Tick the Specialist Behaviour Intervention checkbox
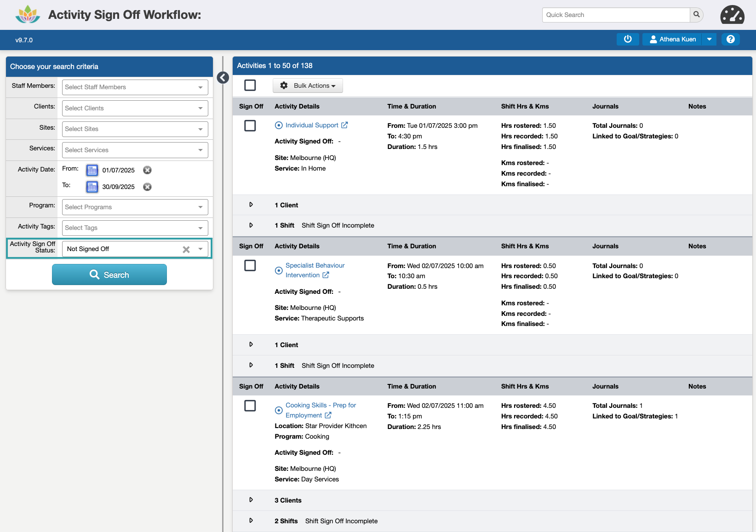The image size is (756, 532). point(250,266)
